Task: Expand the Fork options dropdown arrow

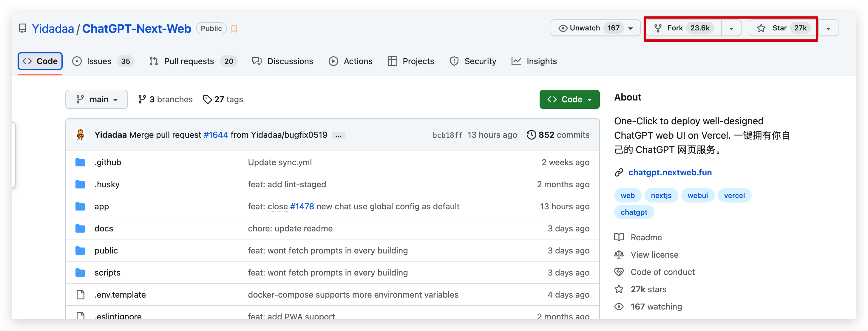Action: coord(731,28)
